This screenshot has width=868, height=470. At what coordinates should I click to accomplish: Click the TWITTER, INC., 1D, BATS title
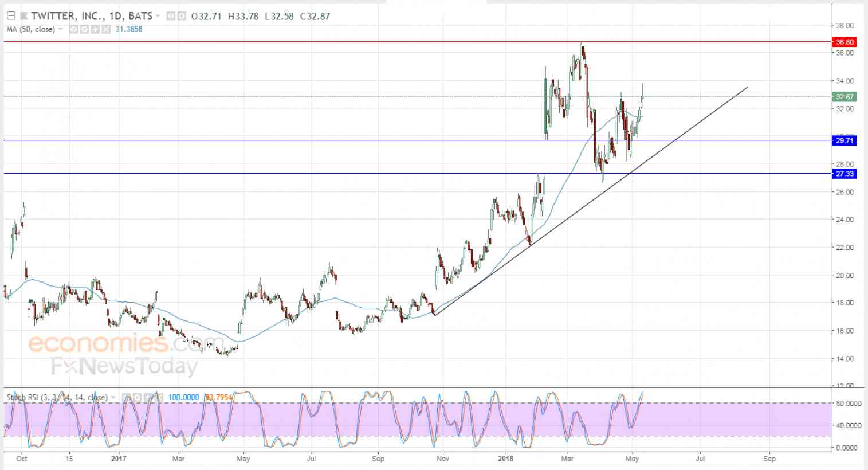pos(92,16)
